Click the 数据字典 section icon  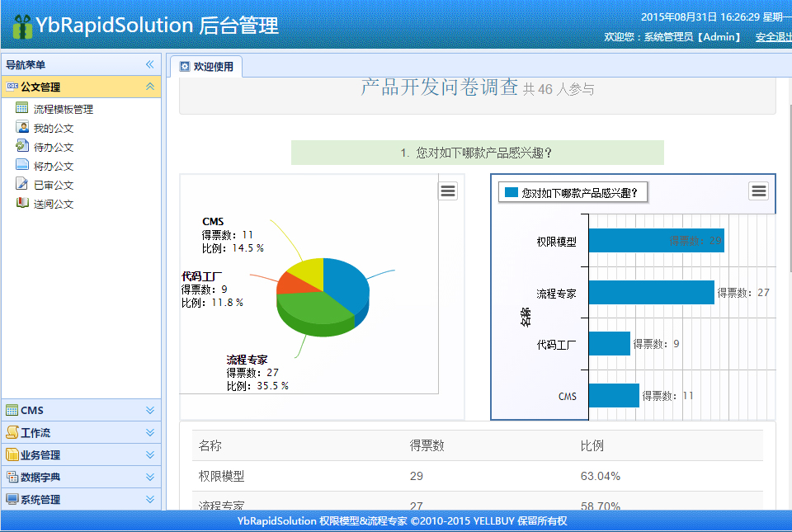pos(12,477)
